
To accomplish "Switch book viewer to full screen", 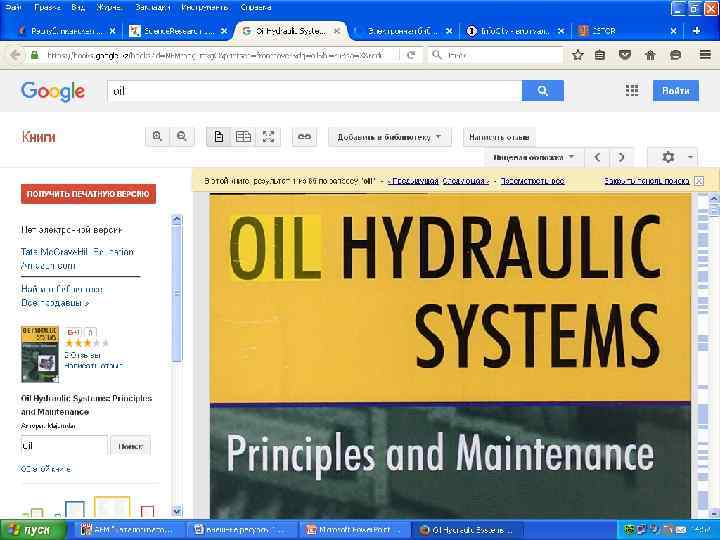I will tap(268, 137).
